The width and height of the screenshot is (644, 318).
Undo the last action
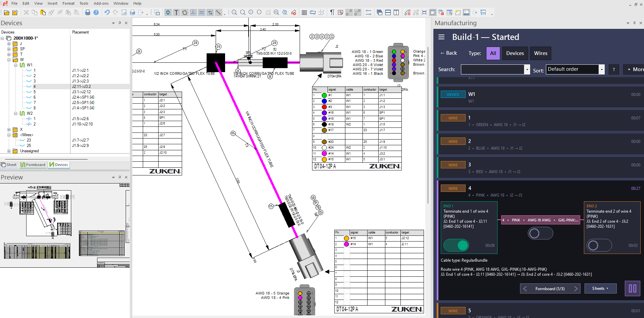pos(107,12)
